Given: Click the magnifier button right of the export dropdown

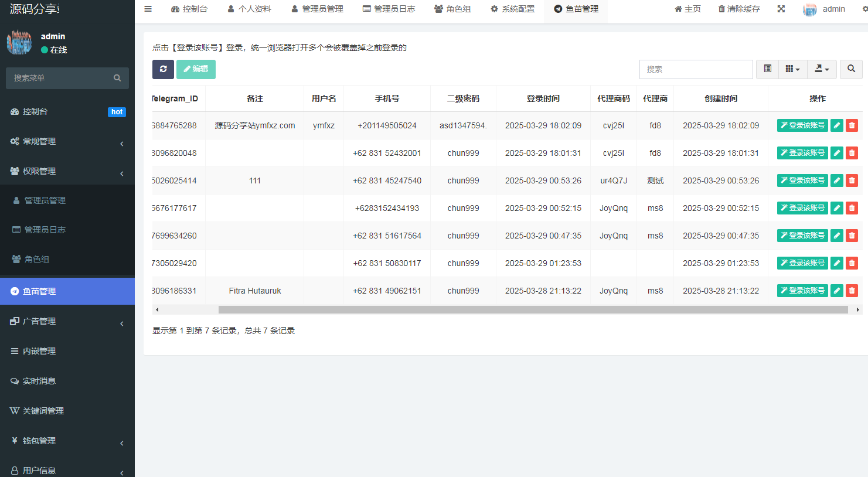Looking at the screenshot, I should (851, 69).
